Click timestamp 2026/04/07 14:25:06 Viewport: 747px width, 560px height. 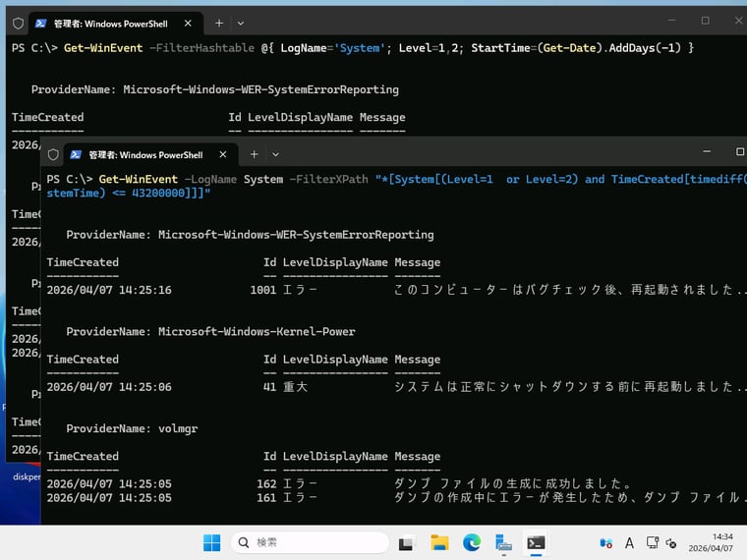coord(109,387)
